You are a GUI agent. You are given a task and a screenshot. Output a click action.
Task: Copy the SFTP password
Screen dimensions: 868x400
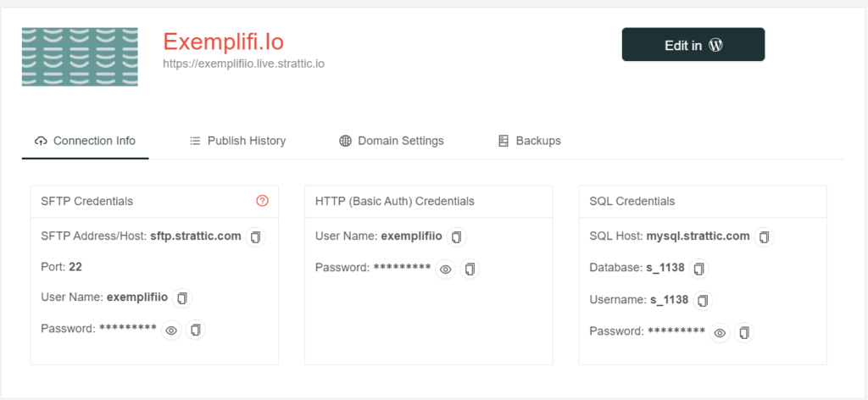(x=195, y=331)
